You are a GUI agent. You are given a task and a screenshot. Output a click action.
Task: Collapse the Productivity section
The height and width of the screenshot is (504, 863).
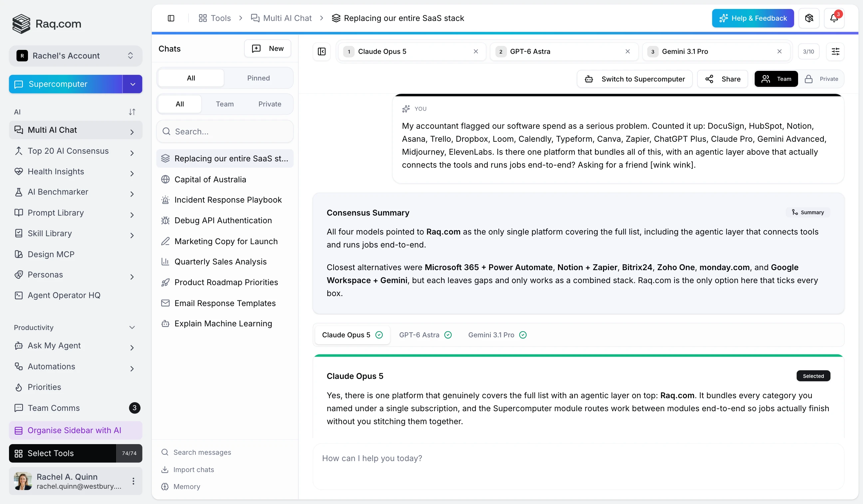tap(132, 327)
